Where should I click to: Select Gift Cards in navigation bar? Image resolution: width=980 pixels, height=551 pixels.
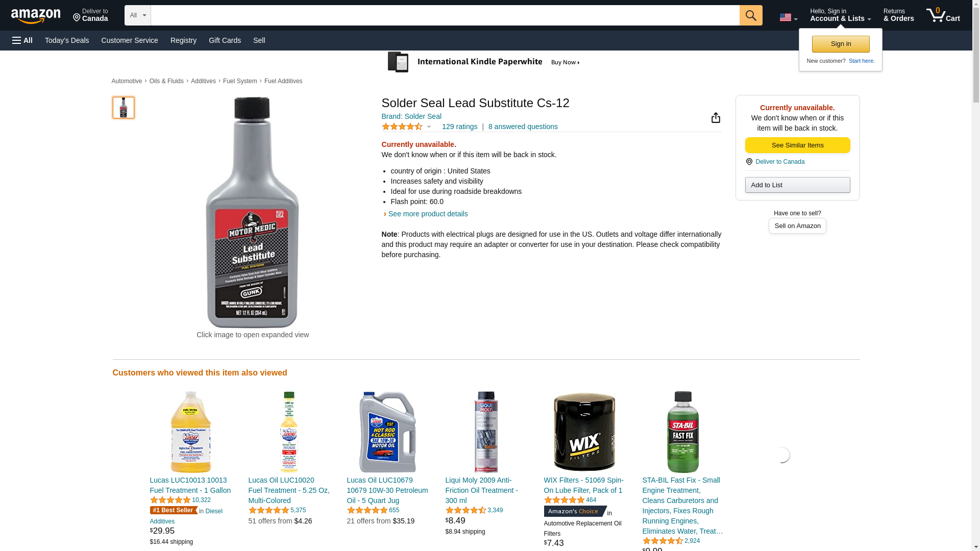[225, 40]
